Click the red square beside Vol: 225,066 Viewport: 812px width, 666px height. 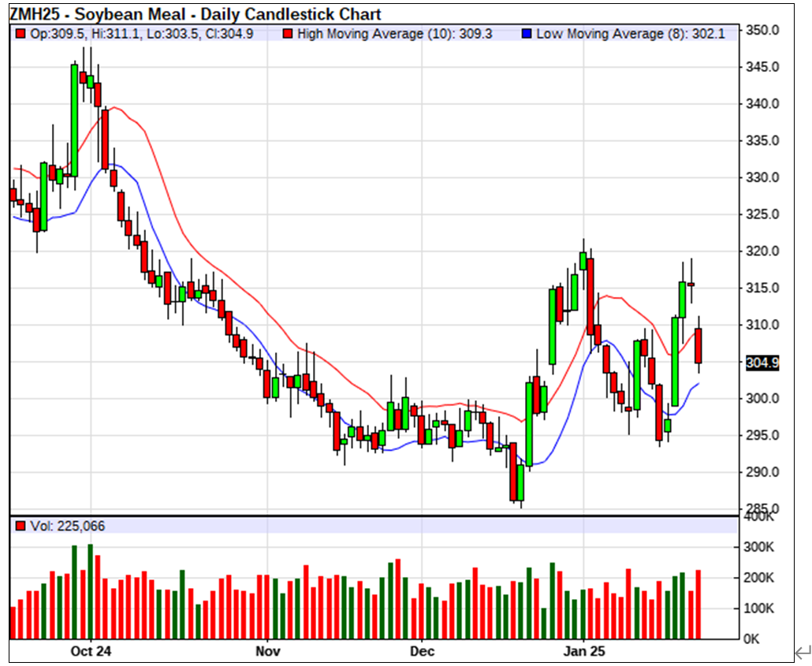(20, 526)
